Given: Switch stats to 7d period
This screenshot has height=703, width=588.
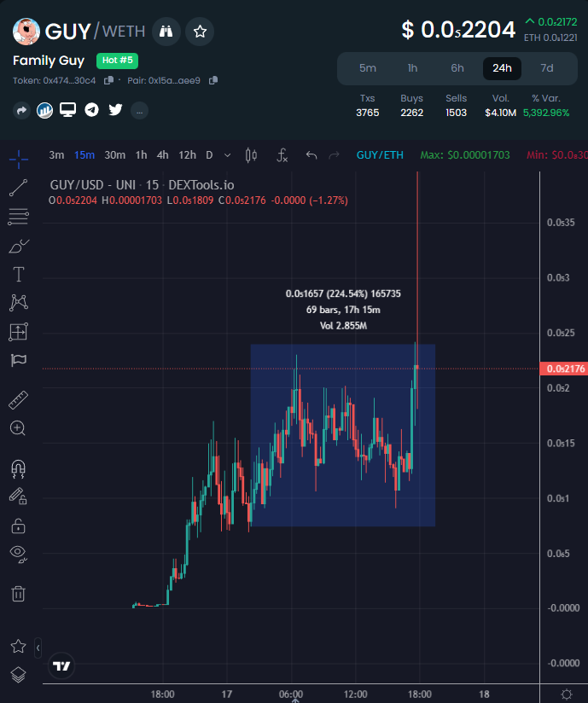Looking at the screenshot, I should 547,68.
